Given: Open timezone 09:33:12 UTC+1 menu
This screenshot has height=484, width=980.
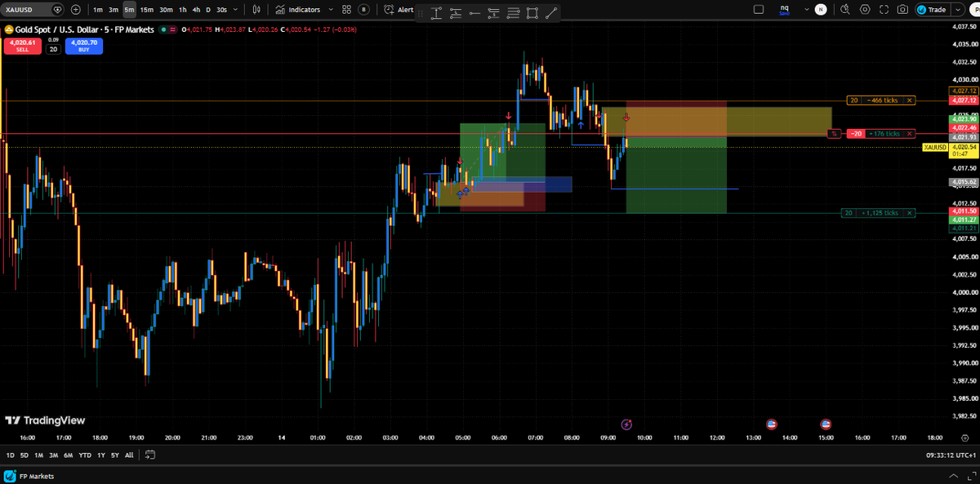Looking at the screenshot, I should click(950, 455).
